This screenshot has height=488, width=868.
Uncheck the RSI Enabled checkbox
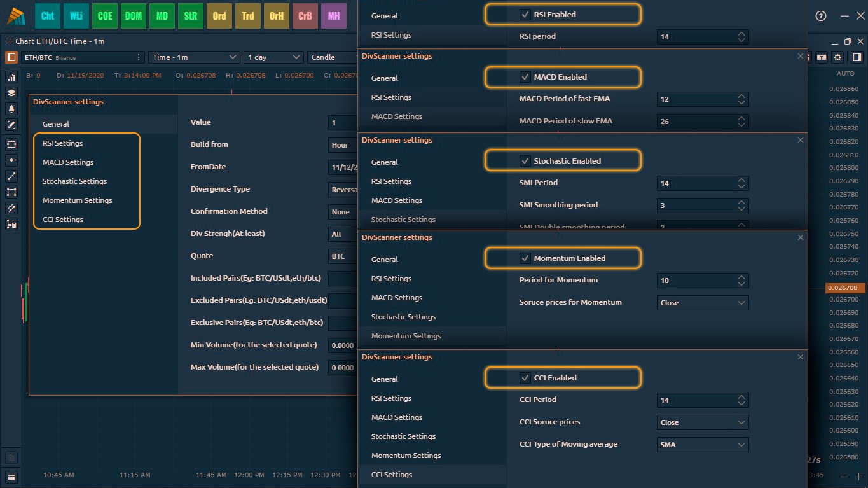[x=525, y=15]
